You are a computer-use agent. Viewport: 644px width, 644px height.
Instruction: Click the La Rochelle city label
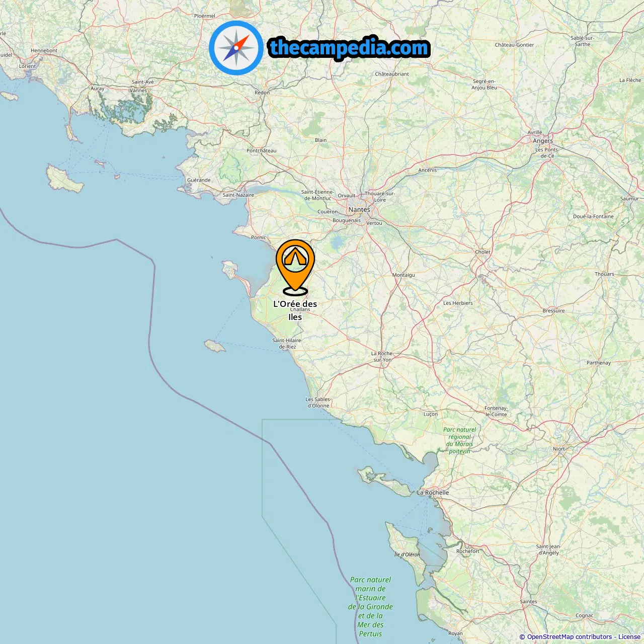click(433, 493)
